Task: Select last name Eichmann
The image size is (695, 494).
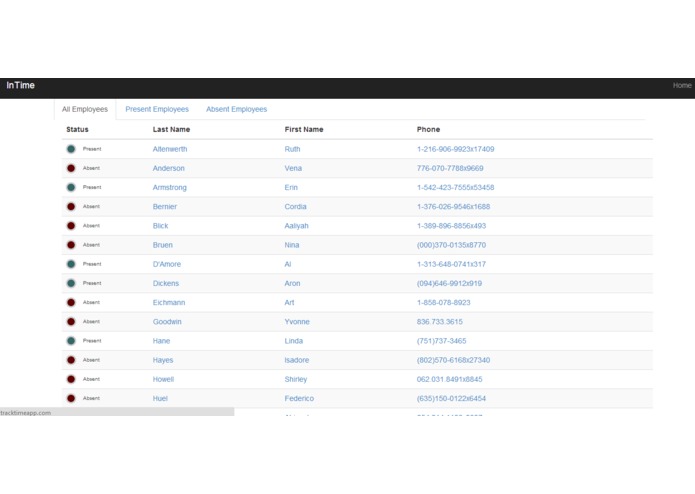Action: click(169, 303)
